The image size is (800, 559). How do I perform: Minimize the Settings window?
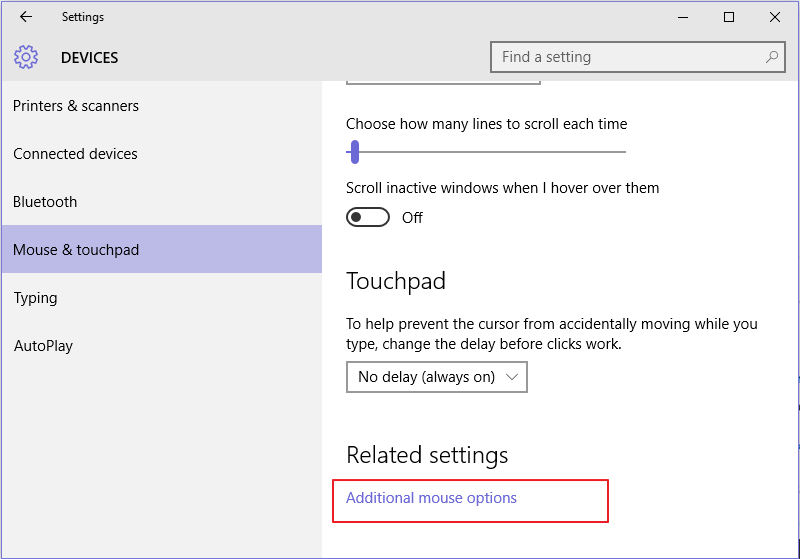tap(683, 17)
